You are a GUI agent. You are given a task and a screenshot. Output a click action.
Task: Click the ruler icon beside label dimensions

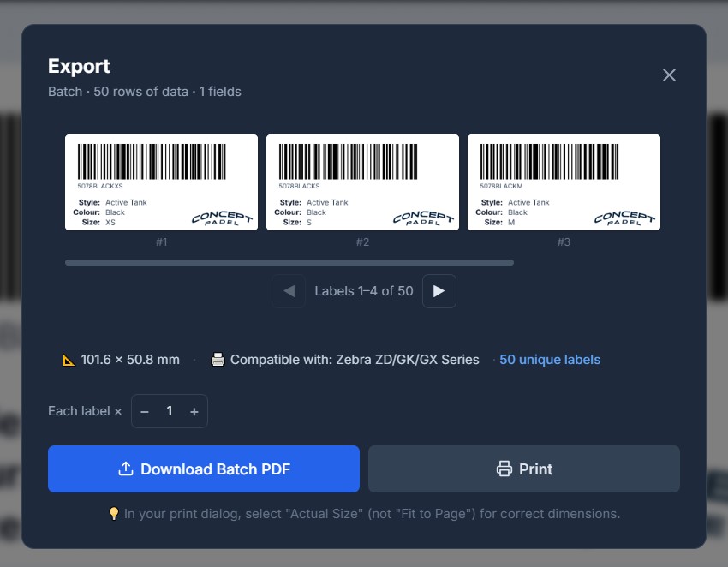tap(69, 360)
